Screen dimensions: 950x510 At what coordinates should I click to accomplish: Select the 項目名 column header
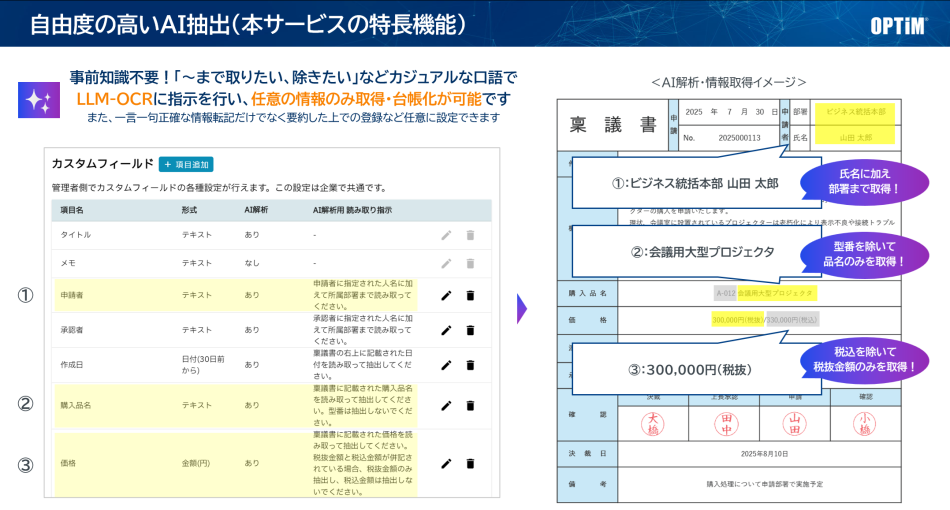(73, 210)
